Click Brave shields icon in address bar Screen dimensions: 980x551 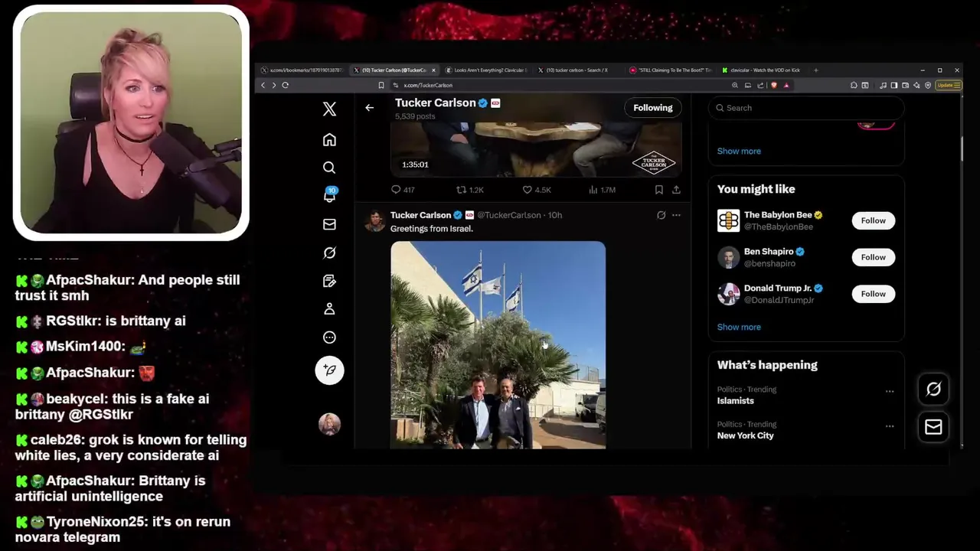pyautogui.click(x=773, y=85)
